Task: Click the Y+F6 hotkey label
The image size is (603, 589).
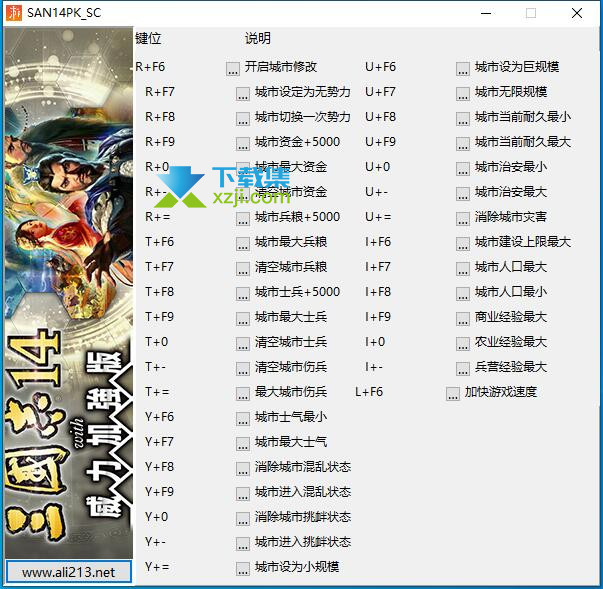Action: [x=160, y=417]
